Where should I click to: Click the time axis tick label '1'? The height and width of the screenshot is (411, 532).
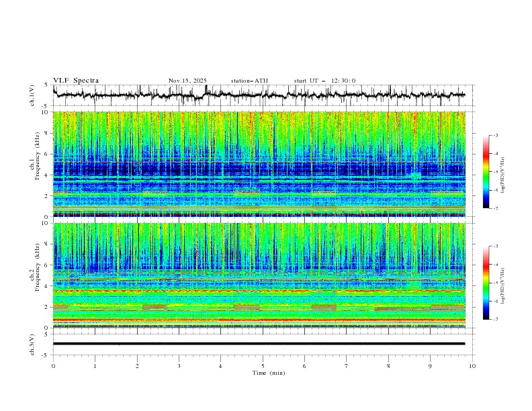coord(95,366)
